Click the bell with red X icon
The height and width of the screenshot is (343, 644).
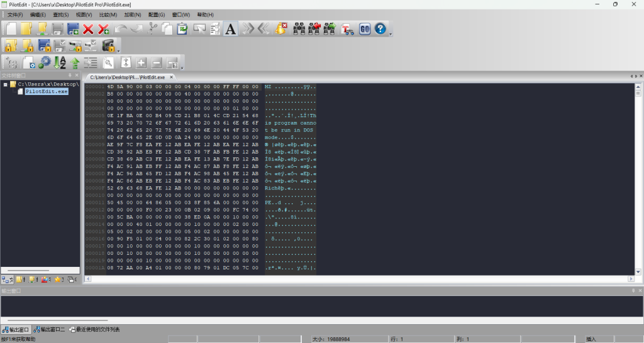[x=281, y=29]
